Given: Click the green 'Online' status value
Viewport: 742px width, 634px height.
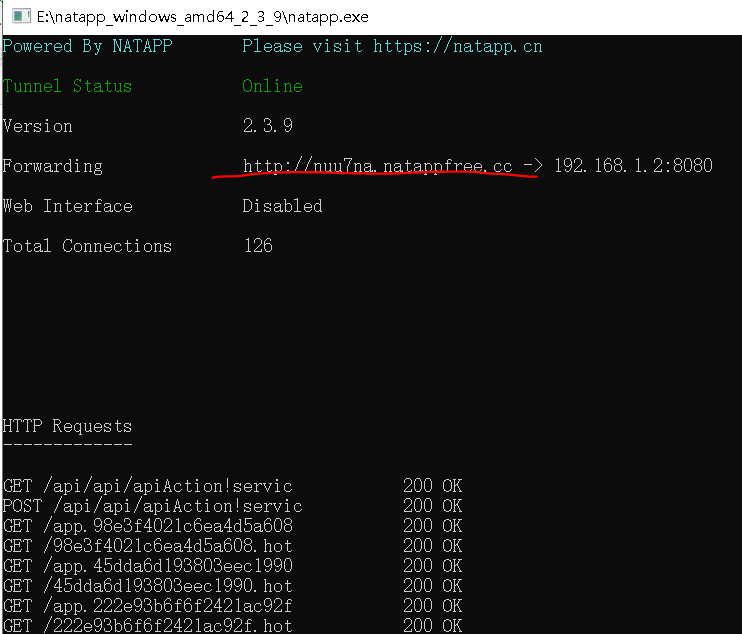Looking at the screenshot, I should (272, 86).
